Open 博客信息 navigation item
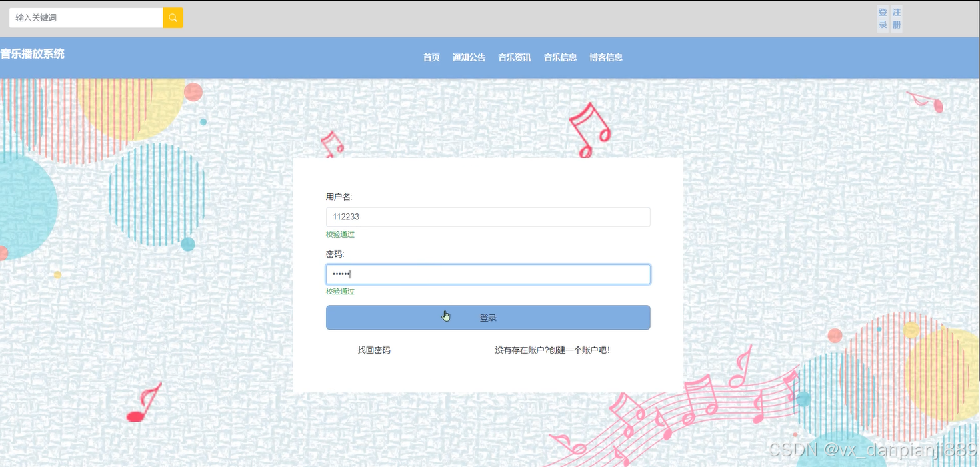Viewport: 980px width, 467px height. tap(606, 57)
